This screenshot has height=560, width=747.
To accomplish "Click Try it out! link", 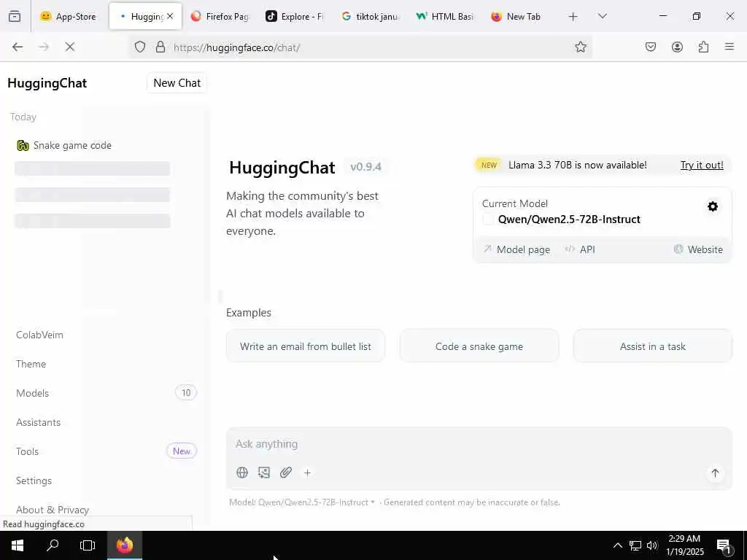I will pyautogui.click(x=702, y=165).
